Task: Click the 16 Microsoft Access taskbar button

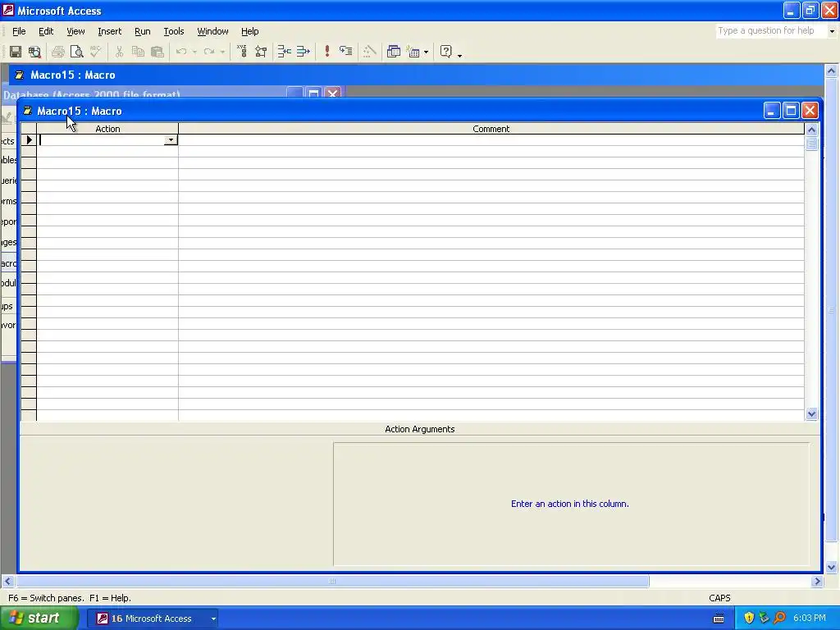Action: (x=151, y=619)
